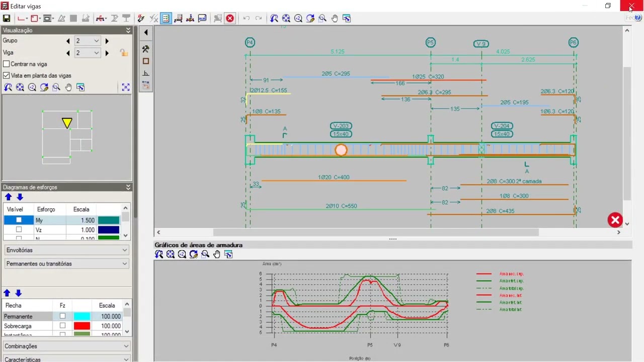Click the red color swatch for Sobrecarga
The image size is (644, 362).
[82, 326]
